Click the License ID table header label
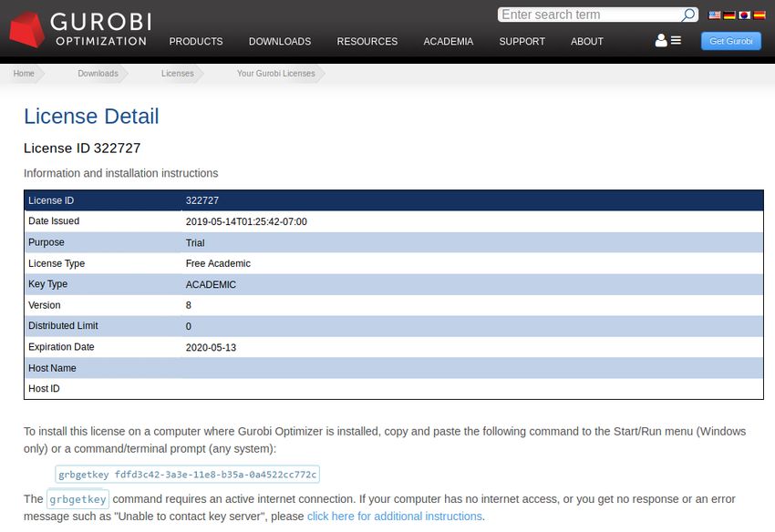 tap(51, 200)
